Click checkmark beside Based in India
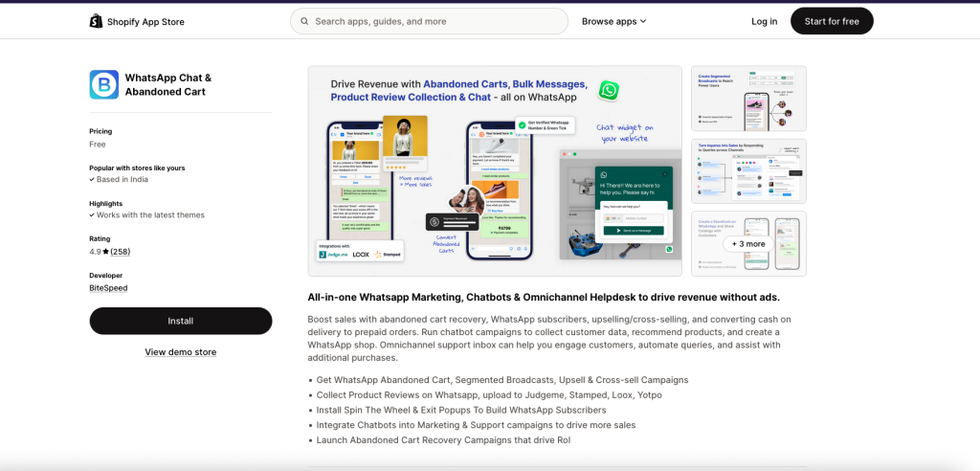 pyautogui.click(x=92, y=179)
